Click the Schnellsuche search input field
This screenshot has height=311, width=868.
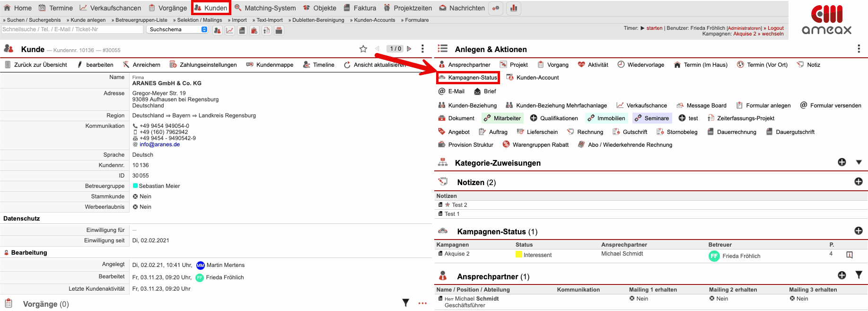72,29
